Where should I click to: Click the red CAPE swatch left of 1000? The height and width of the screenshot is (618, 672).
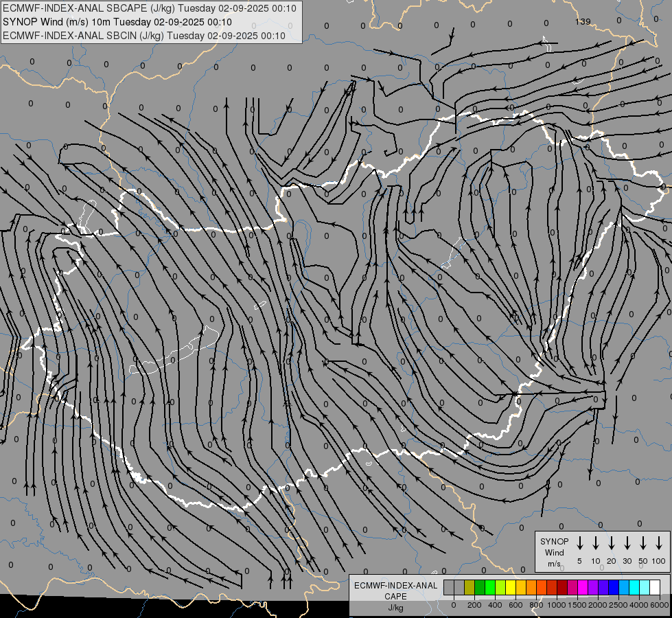point(552,588)
